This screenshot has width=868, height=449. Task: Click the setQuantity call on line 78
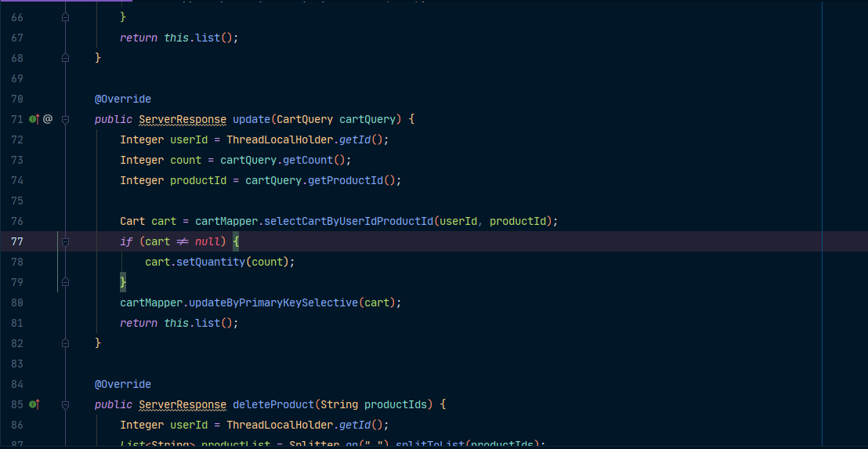pos(211,262)
